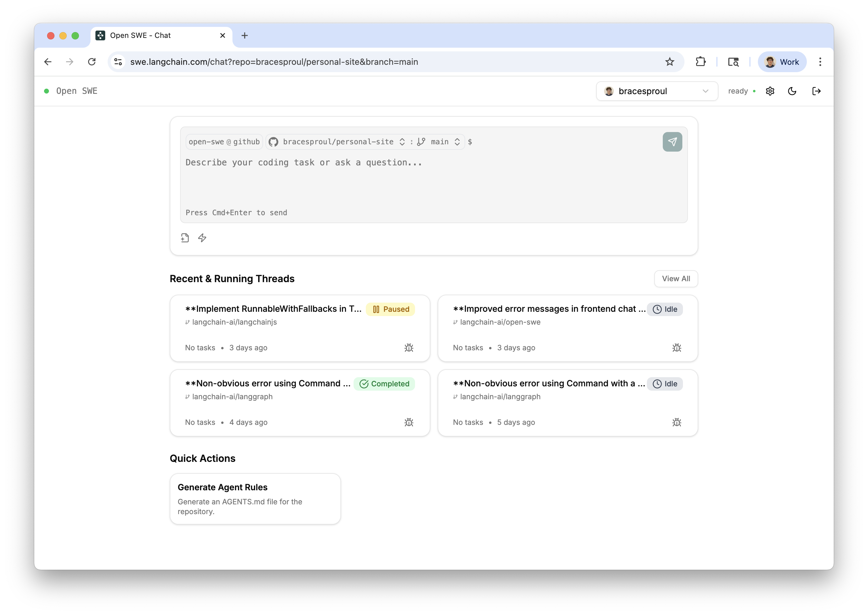Screen dimensions: 868x615
Task: Reload the page
Action: (x=92, y=62)
